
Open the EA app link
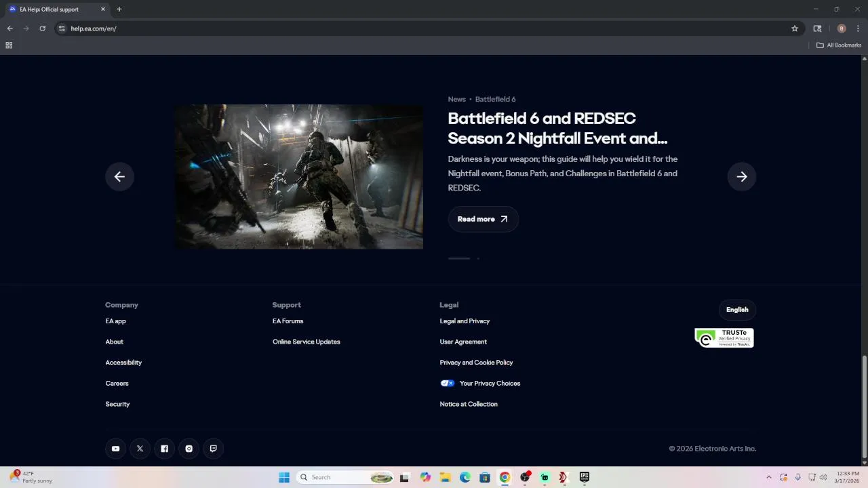pyautogui.click(x=115, y=321)
